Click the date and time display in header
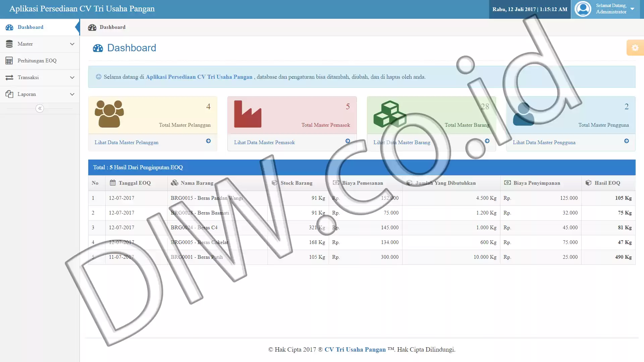 coord(530,9)
